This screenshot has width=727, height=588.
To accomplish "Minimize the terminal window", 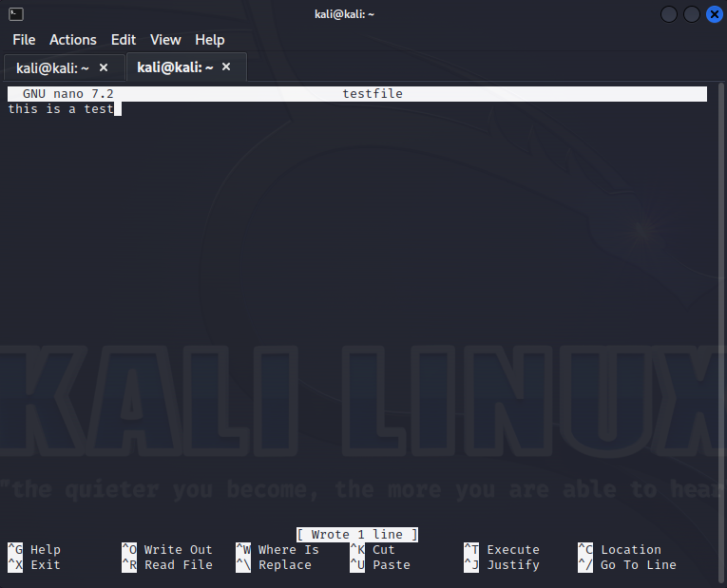I will pyautogui.click(x=669, y=14).
